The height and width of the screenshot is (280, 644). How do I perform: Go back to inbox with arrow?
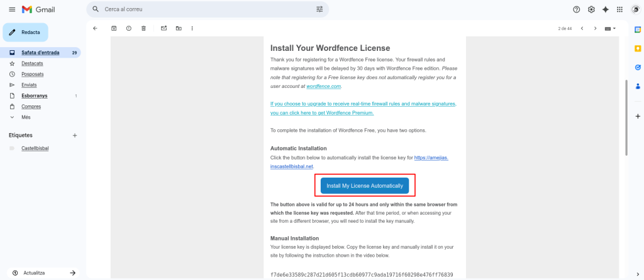95,28
